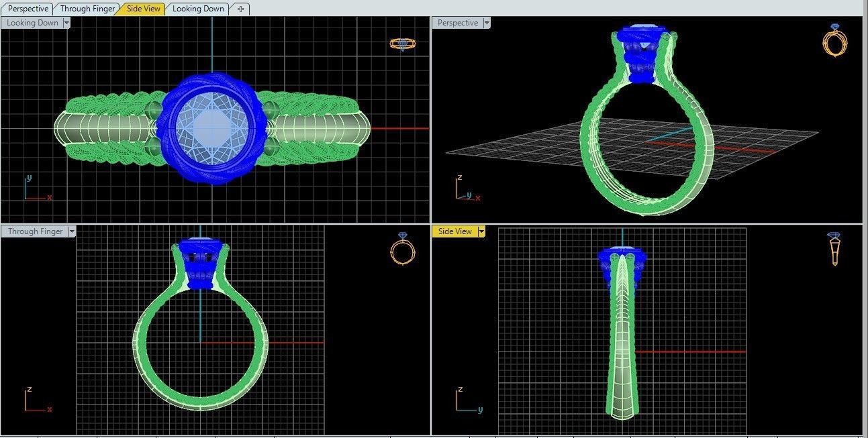
Task: Activate the Looking Down viewport by its title
Action: click(x=31, y=22)
